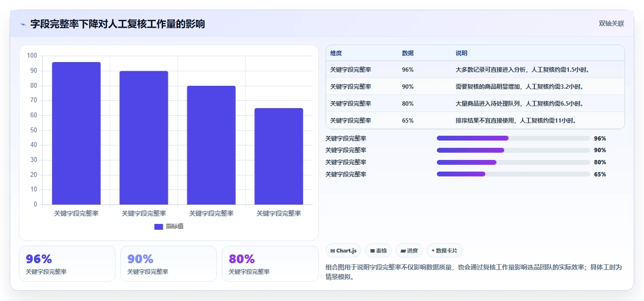Click the y-axis label 0

[x=35, y=205]
